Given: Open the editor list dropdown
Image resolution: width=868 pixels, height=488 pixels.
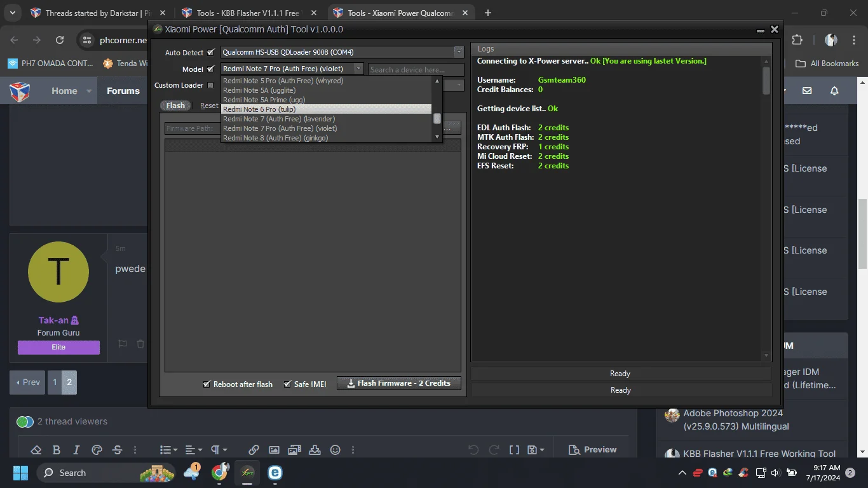Looking at the screenshot, I should (168, 450).
